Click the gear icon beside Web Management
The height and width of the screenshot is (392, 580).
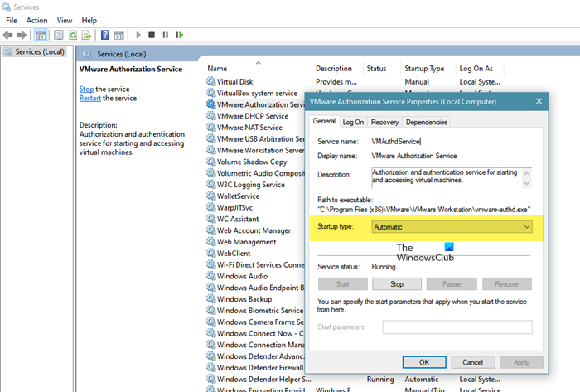tap(210, 242)
